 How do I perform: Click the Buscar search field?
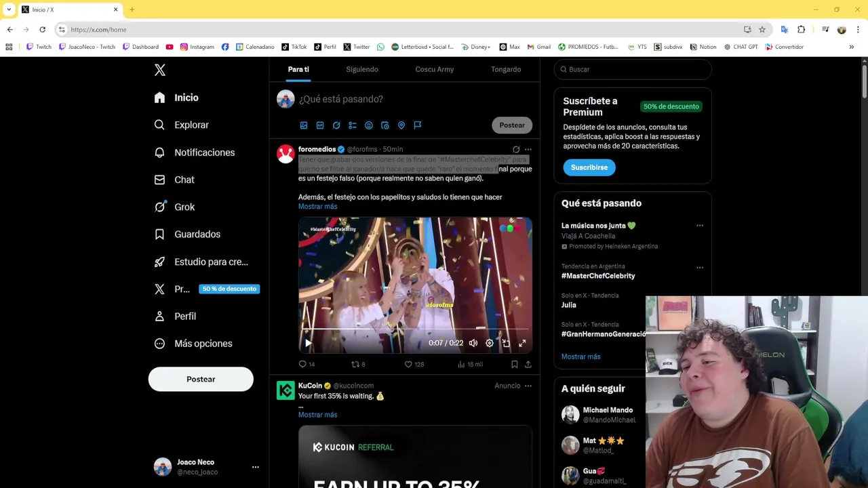tap(633, 69)
